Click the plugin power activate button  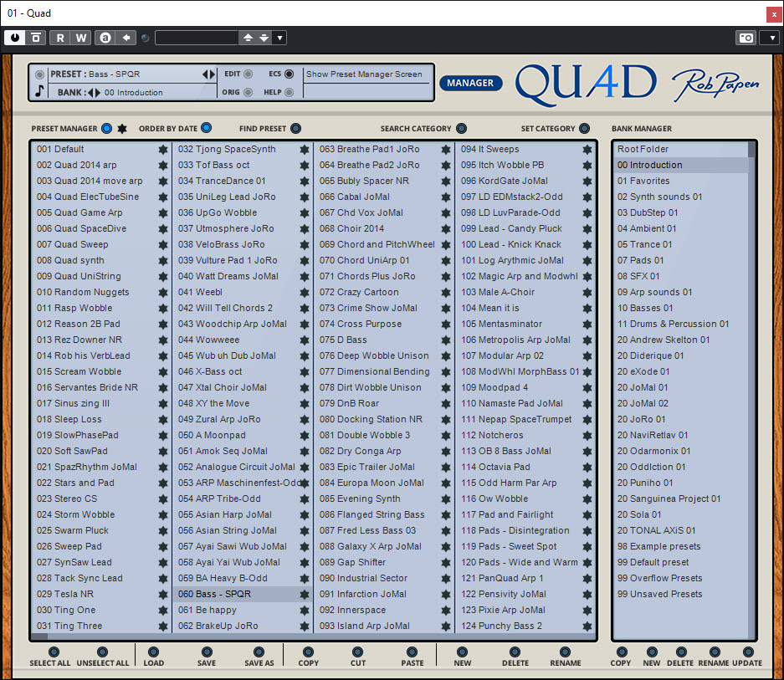click(x=16, y=38)
